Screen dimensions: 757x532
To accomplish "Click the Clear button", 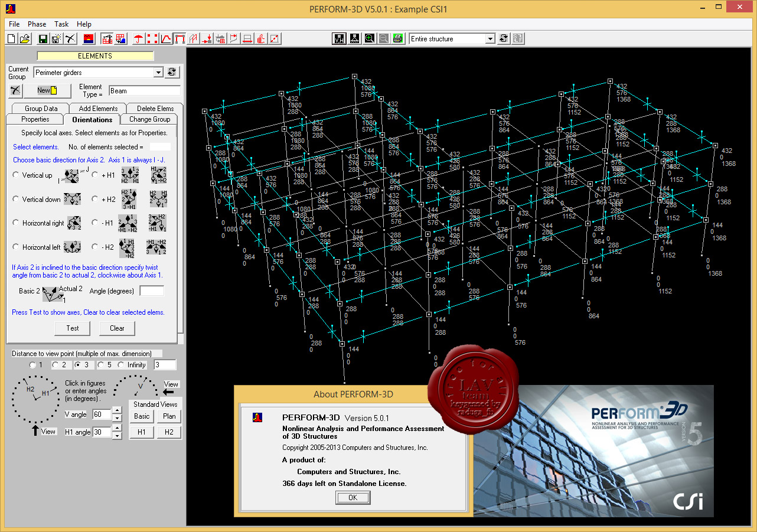I will coord(117,328).
